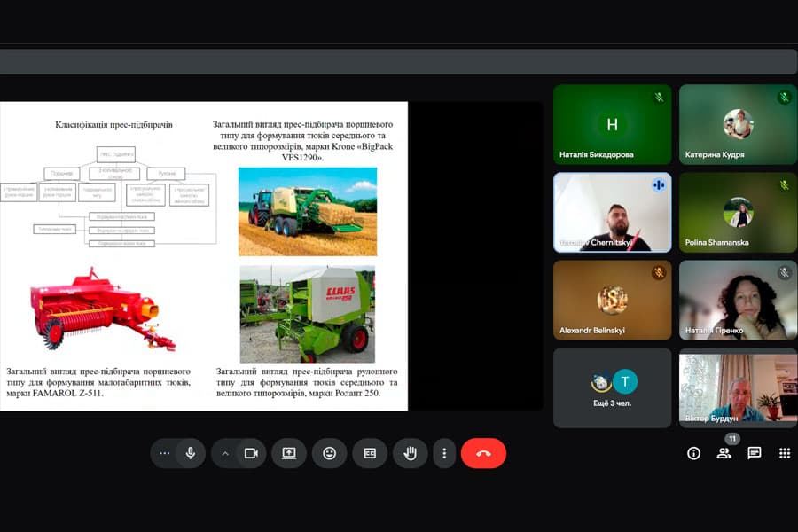Open microphone audio options three dots
The image size is (798, 532).
[164, 452]
